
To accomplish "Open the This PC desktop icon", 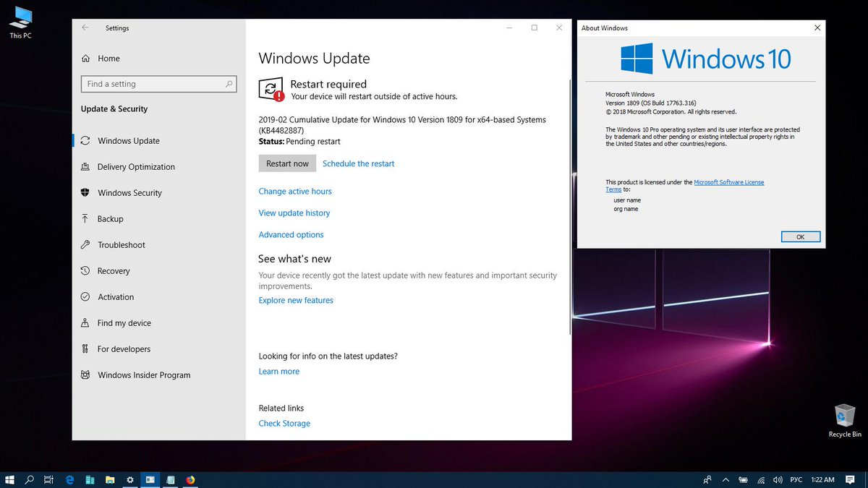I will (20, 22).
